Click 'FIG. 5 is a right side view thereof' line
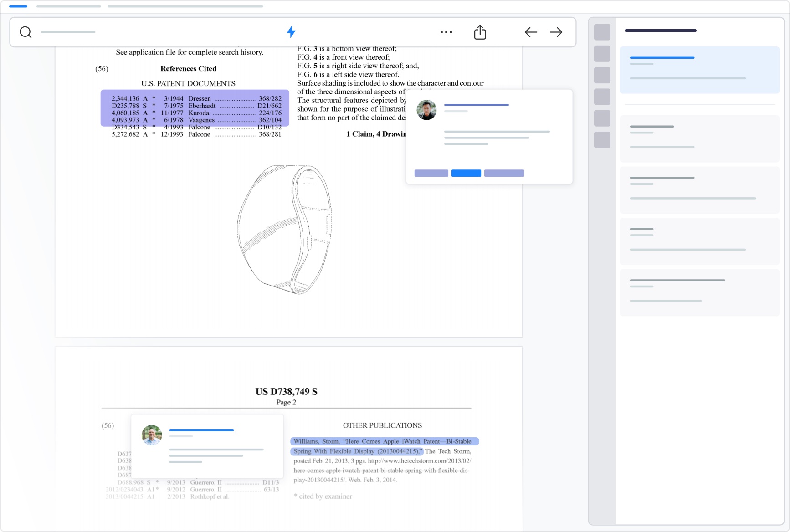Image resolution: width=790 pixels, height=532 pixels. coord(358,66)
